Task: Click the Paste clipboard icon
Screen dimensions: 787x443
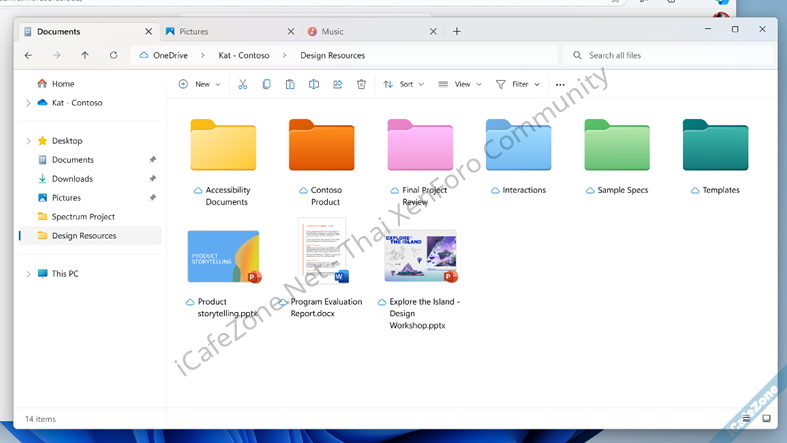Action: (x=290, y=85)
